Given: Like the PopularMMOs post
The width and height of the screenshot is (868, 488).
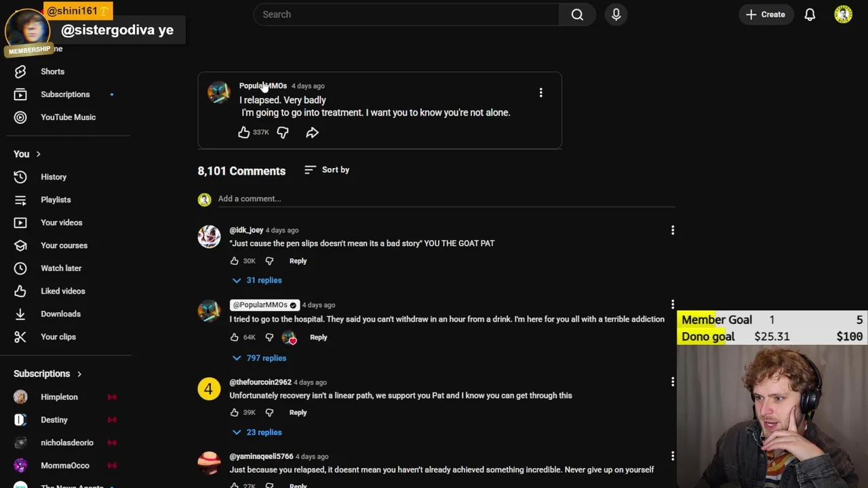Looking at the screenshot, I should point(244,133).
